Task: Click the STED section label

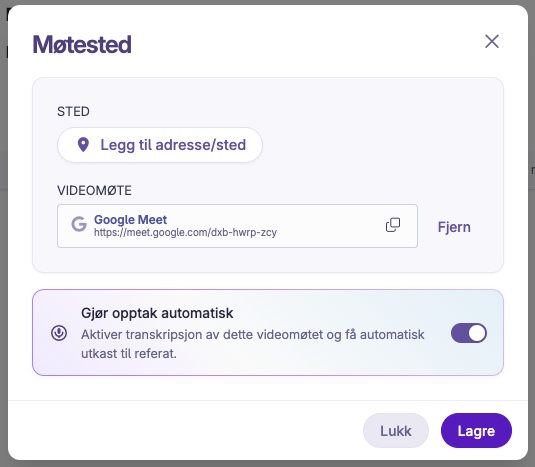Action: pos(73,112)
